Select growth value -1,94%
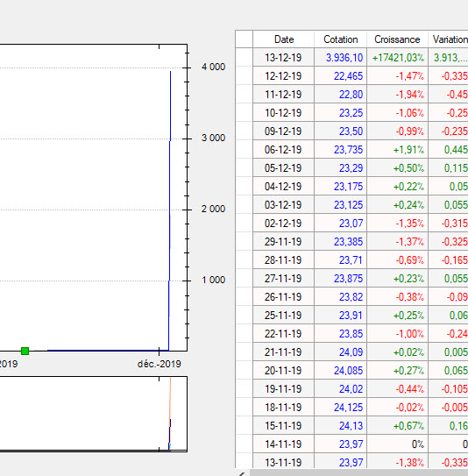The height and width of the screenshot is (476, 468). (397, 95)
